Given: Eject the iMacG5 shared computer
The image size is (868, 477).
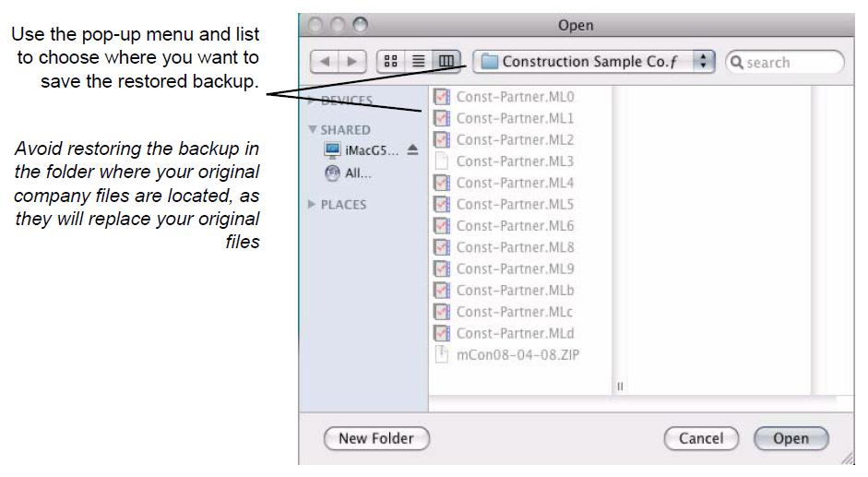Looking at the screenshot, I should (x=412, y=150).
